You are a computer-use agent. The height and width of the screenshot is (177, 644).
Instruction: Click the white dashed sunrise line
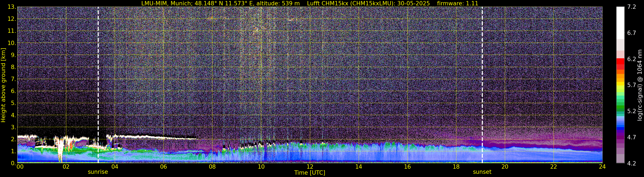coord(98,85)
